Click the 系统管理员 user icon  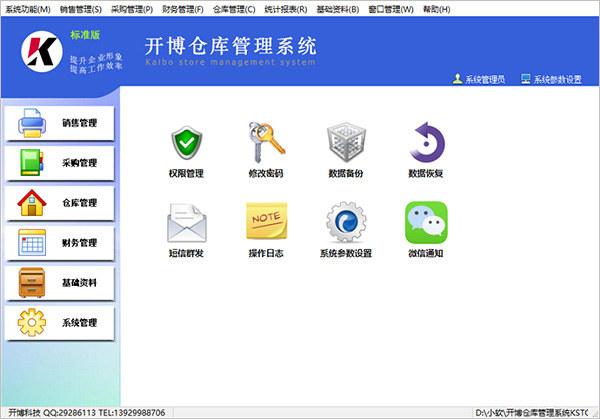[x=457, y=79]
